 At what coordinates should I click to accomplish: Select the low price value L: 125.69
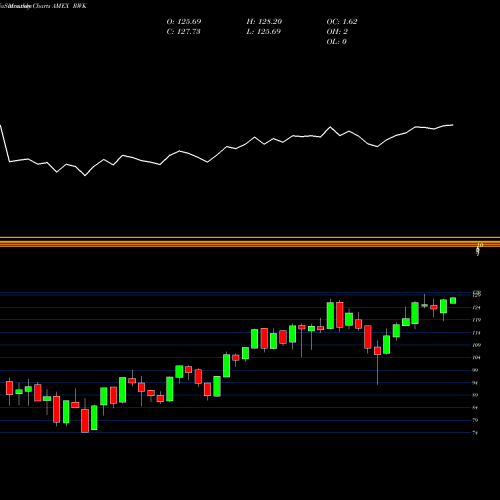263,32
